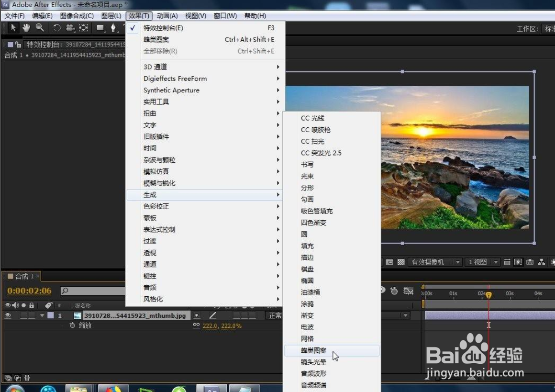This screenshot has width=555, height=392.
Task: Click the layer 1 label color swatch
Action: point(51,315)
